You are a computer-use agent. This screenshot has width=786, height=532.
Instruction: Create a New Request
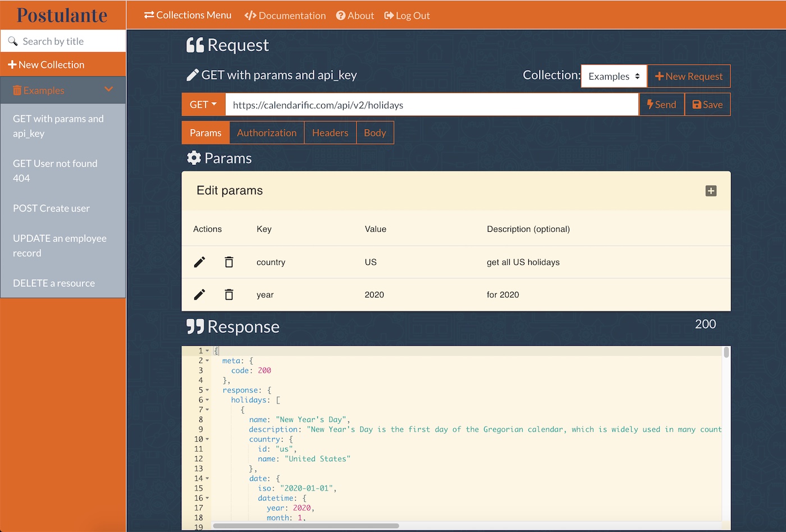pyautogui.click(x=689, y=76)
